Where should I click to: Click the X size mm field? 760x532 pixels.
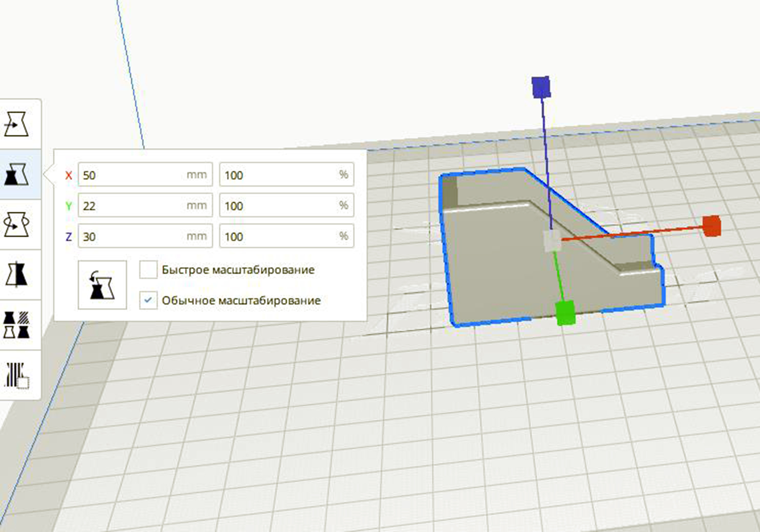[145, 174]
